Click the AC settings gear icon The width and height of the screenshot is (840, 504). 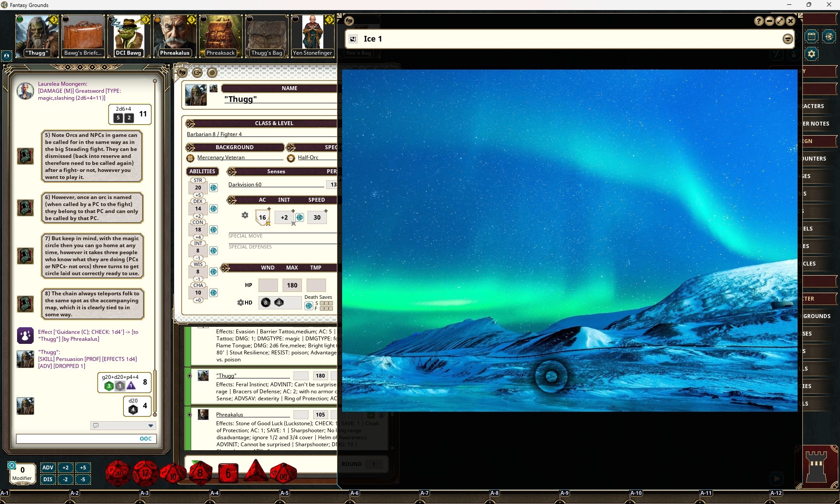(x=245, y=215)
